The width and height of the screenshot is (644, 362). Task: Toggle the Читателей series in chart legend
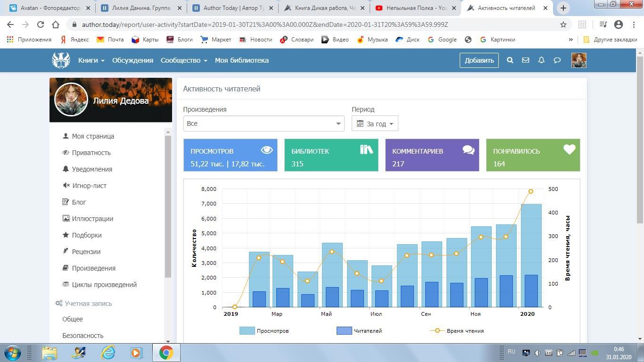tap(359, 331)
